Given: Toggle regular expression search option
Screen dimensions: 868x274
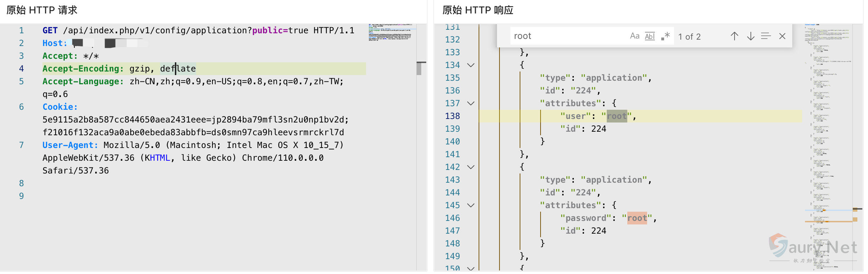Looking at the screenshot, I should (x=665, y=36).
